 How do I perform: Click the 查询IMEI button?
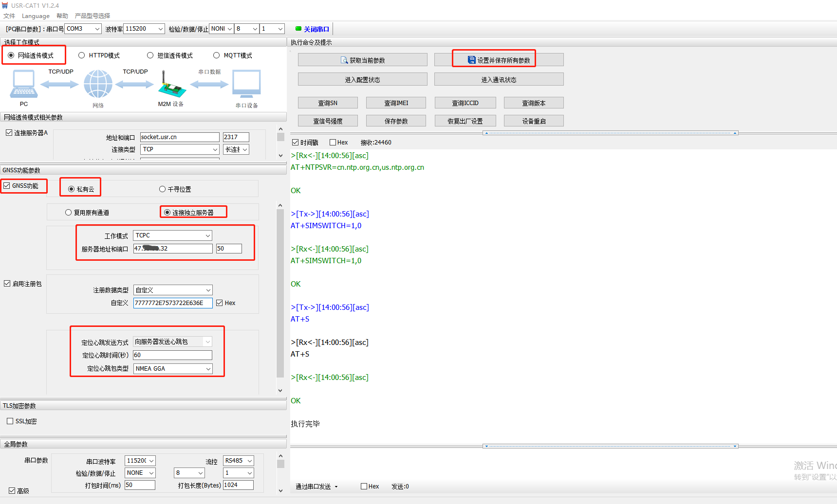(x=396, y=103)
